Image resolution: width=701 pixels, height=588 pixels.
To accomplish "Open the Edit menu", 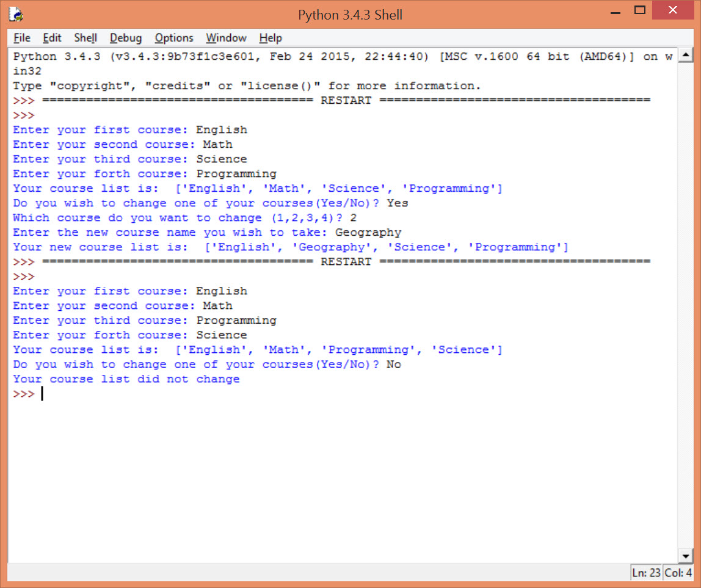I will [52, 38].
